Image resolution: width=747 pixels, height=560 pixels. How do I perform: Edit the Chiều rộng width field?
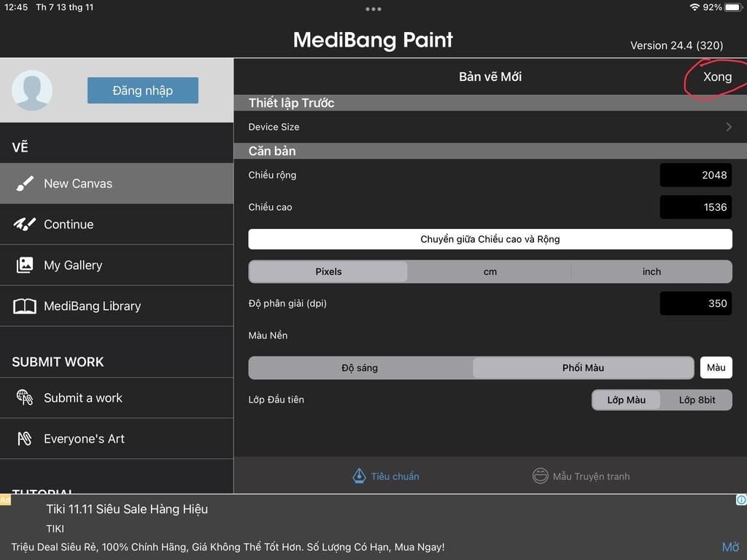[x=695, y=175]
